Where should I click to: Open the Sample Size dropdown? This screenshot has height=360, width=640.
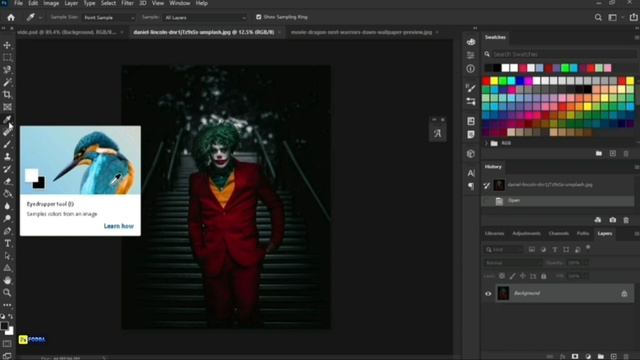click(109, 18)
